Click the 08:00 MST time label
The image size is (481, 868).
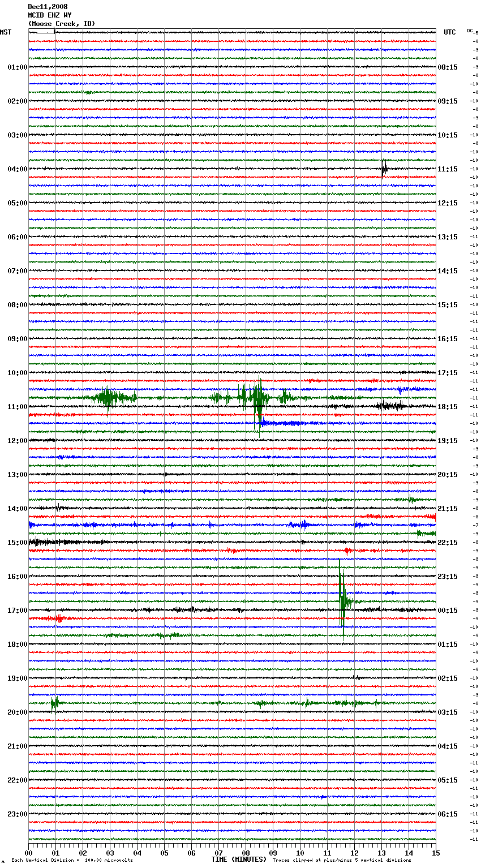[x=18, y=305]
